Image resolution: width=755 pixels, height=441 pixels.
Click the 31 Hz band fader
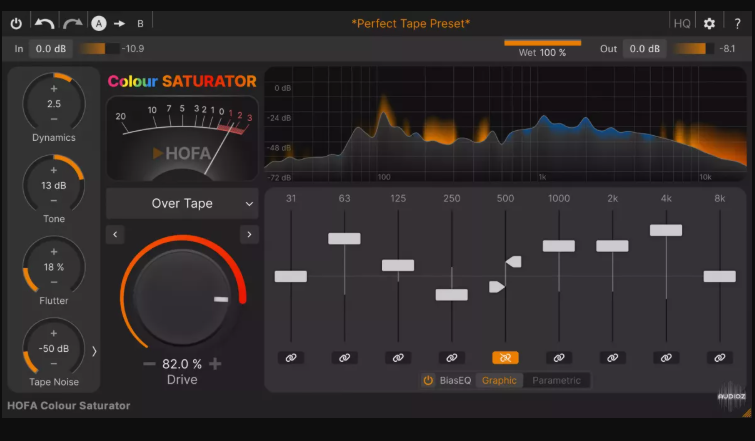click(x=291, y=276)
